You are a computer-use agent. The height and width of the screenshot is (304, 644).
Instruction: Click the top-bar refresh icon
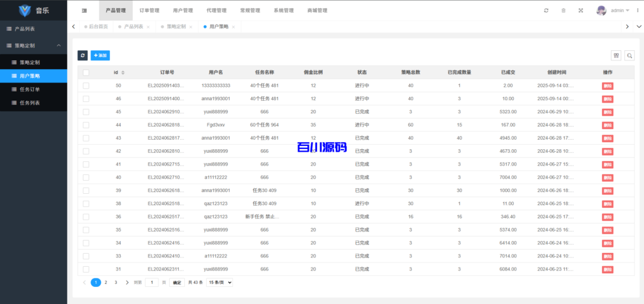(547, 11)
